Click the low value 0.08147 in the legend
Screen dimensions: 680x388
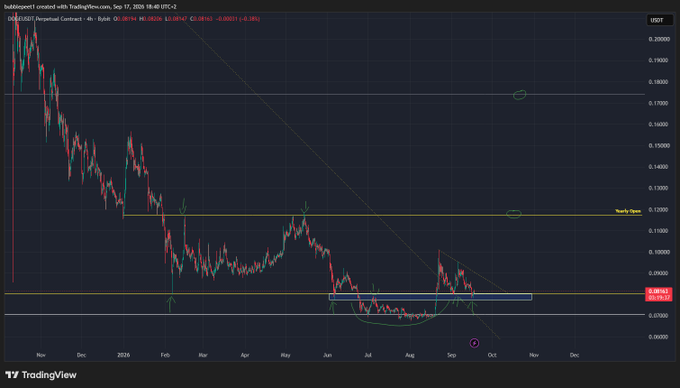(x=178, y=19)
